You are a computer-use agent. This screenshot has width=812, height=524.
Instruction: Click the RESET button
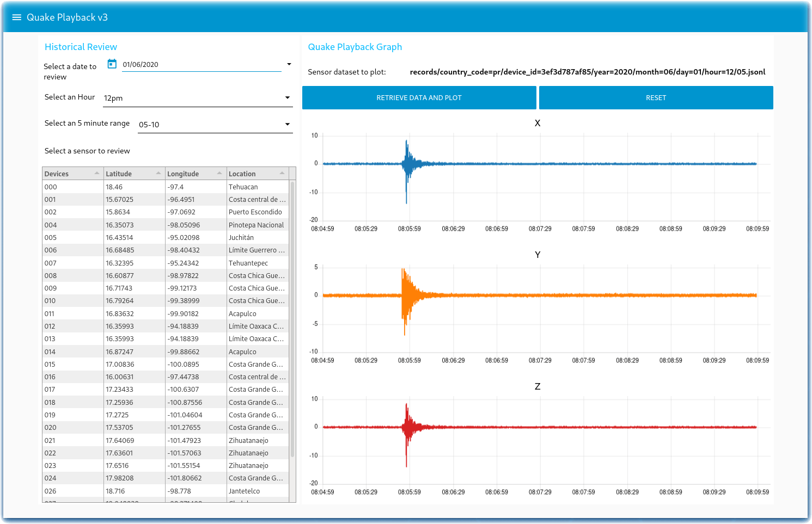656,98
